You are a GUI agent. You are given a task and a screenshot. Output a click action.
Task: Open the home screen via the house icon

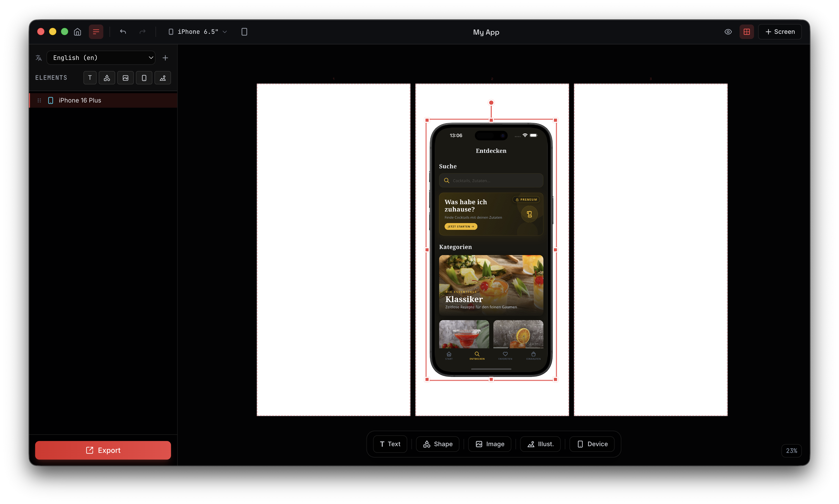(x=77, y=31)
